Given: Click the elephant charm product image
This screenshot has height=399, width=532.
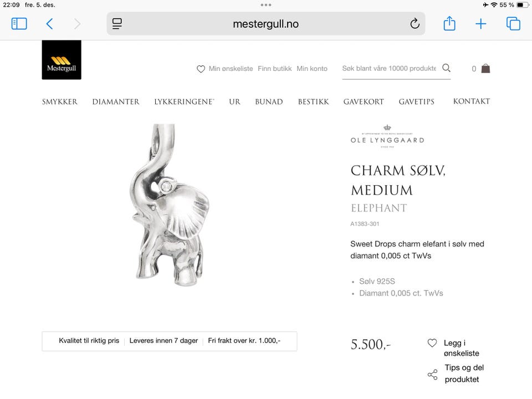Looking at the screenshot, I should pos(170,205).
